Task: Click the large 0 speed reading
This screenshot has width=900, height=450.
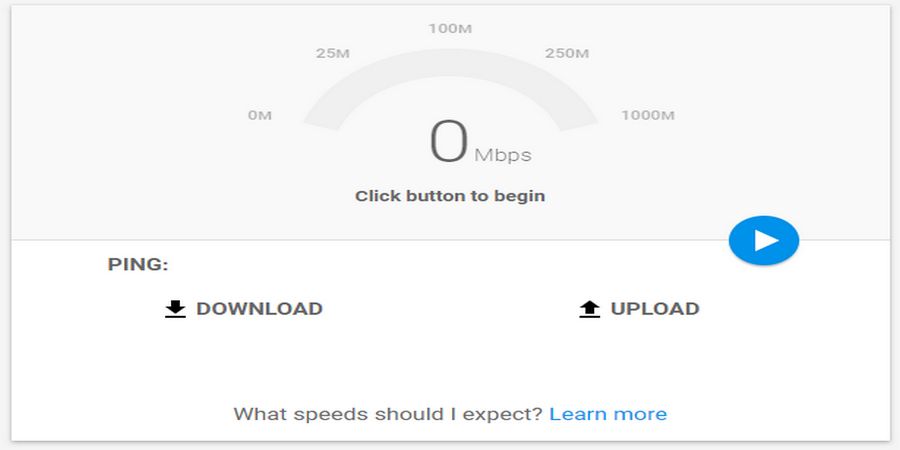Action: pyautogui.click(x=449, y=142)
